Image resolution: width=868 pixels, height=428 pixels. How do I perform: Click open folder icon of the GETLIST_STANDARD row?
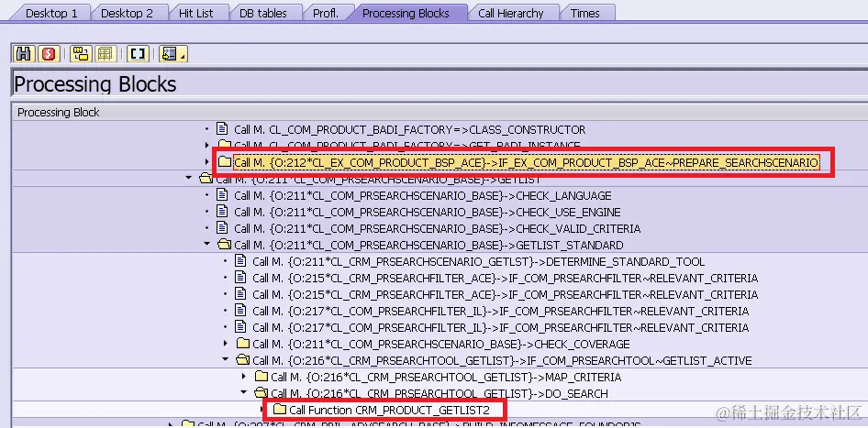[x=224, y=245]
